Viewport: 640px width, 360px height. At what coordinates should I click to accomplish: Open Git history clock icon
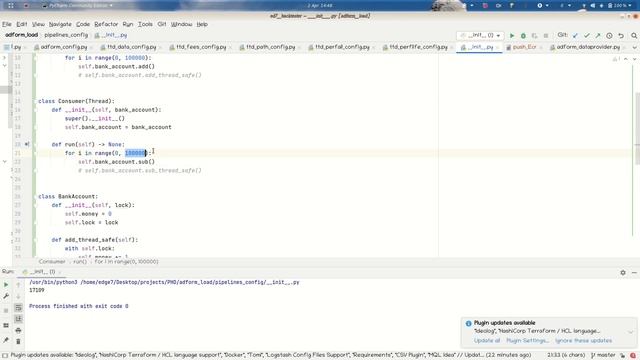(x=609, y=36)
